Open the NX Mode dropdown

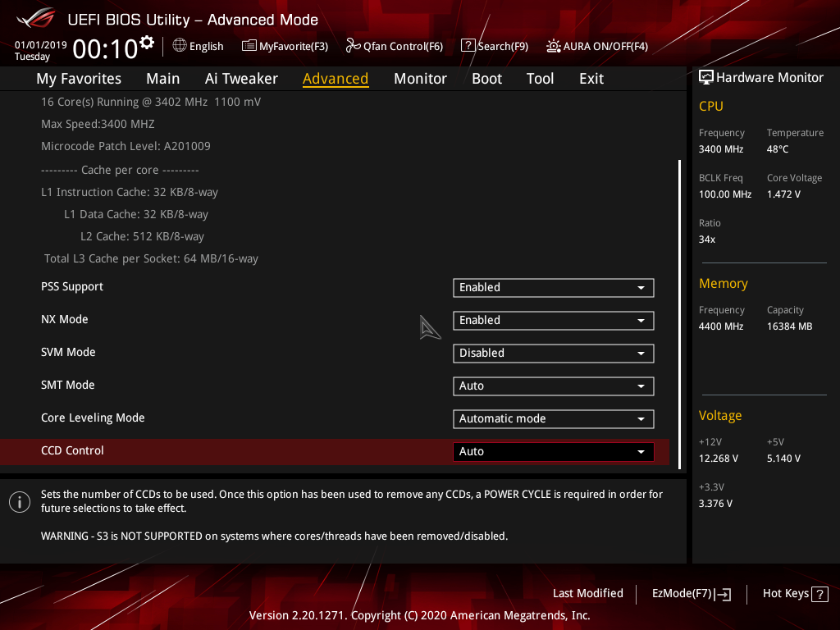(554, 321)
